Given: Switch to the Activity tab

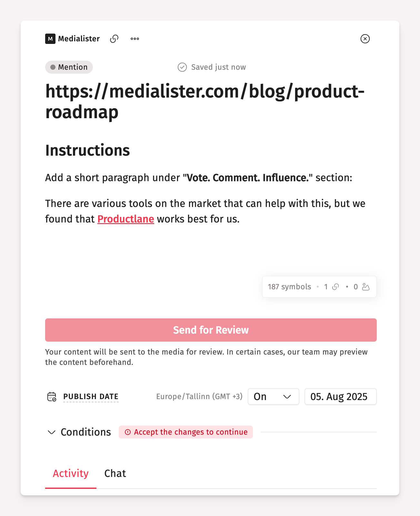Looking at the screenshot, I should (x=71, y=473).
